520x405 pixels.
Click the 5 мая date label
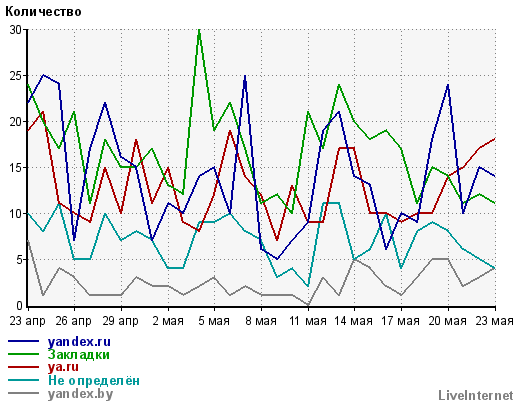pyautogui.click(x=214, y=321)
